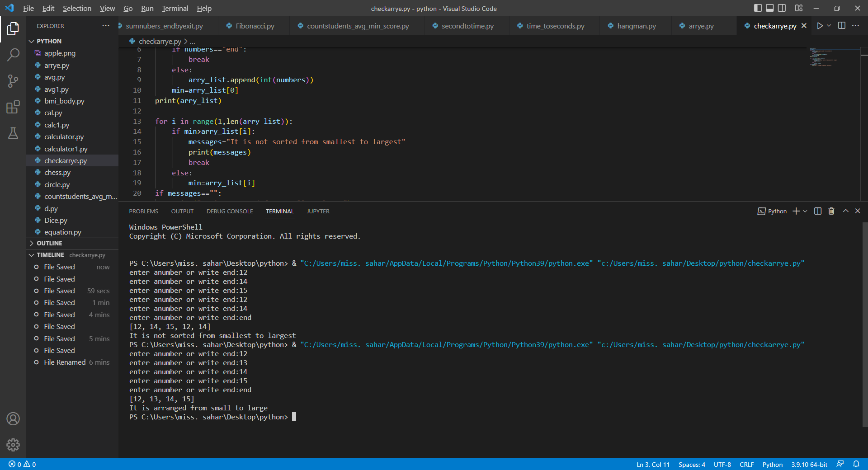The width and height of the screenshot is (868, 470).
Task: Split the terminal pane
Action: pos(818,211)
